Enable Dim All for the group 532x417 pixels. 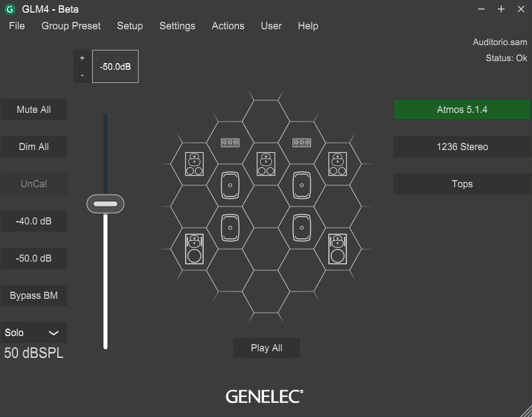pos(34,146)
